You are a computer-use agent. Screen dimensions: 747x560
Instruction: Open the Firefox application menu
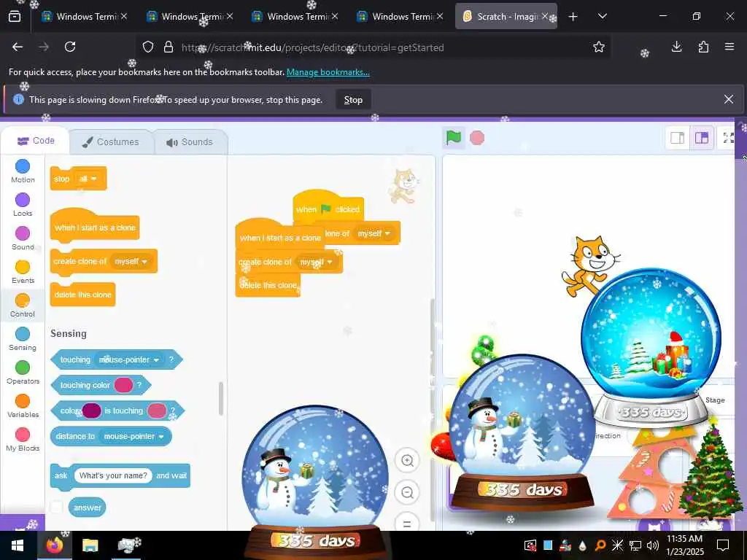click(x=729, y=47)
